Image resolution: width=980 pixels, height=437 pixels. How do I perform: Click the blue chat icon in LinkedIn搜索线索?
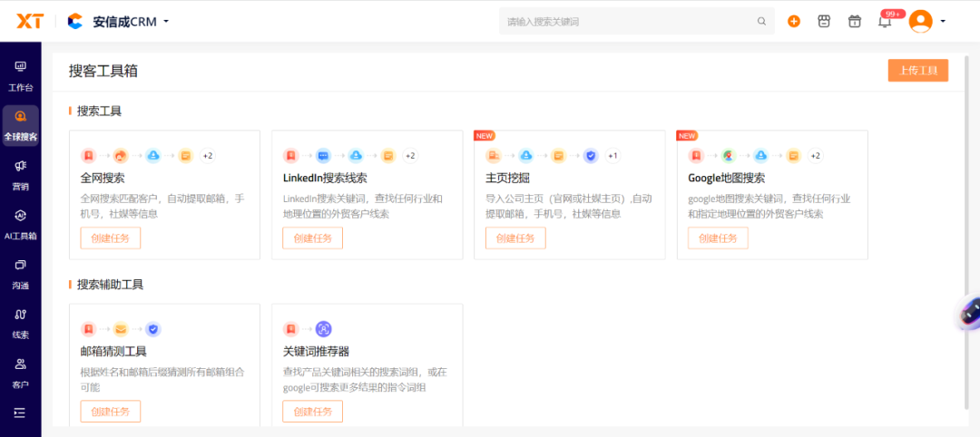(323, 155)
